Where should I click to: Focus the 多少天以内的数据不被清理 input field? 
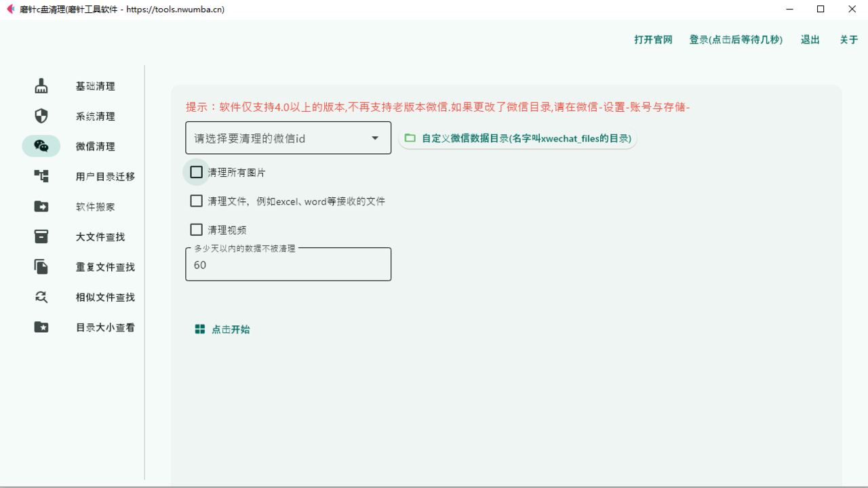[x=288, y=264]
